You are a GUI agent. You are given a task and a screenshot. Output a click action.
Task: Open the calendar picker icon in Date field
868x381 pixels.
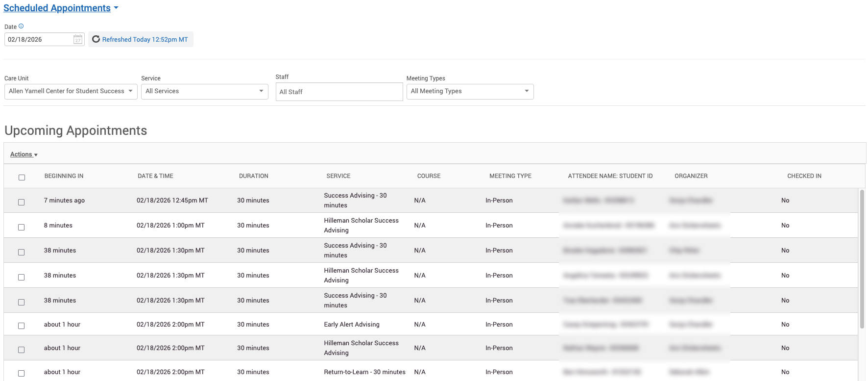[78, 40]
